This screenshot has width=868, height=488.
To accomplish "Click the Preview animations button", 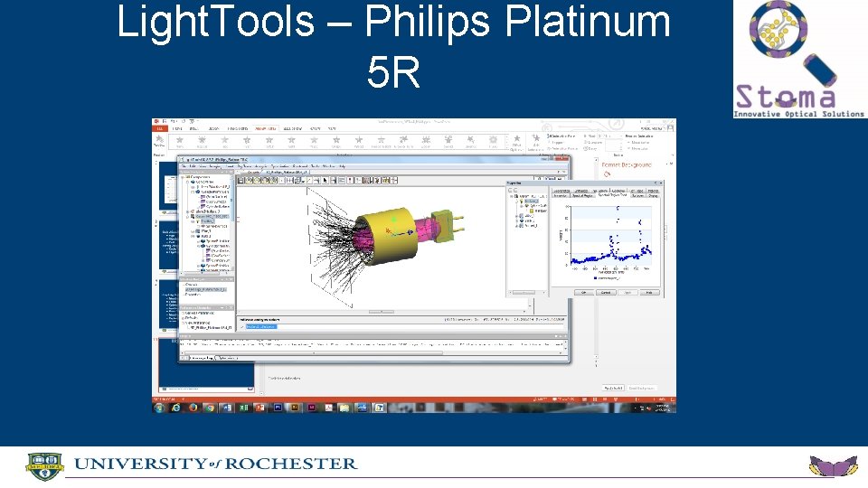I will pos(159,141).
